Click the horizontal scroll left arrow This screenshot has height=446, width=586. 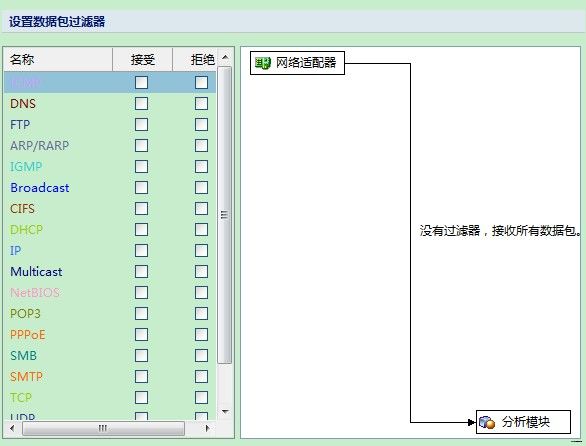tap(12, 428)
